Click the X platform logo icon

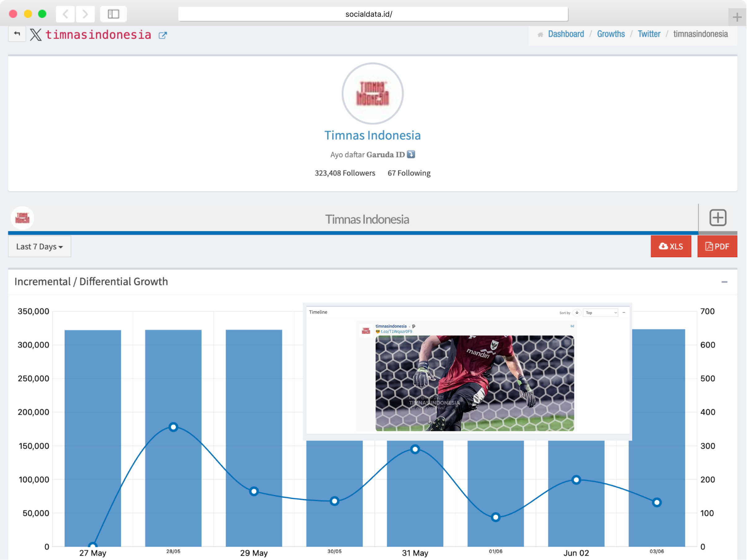pyautogui.click(x=36, y=34)
